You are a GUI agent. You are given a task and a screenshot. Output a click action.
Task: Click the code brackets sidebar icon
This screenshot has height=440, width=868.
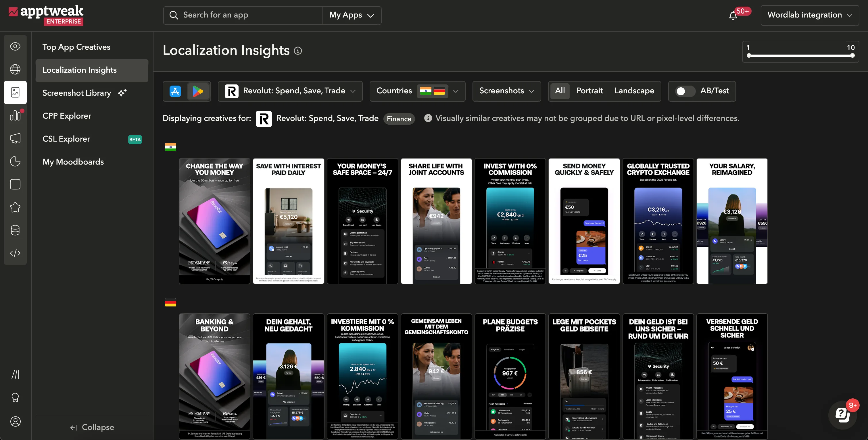click(15, 253)
